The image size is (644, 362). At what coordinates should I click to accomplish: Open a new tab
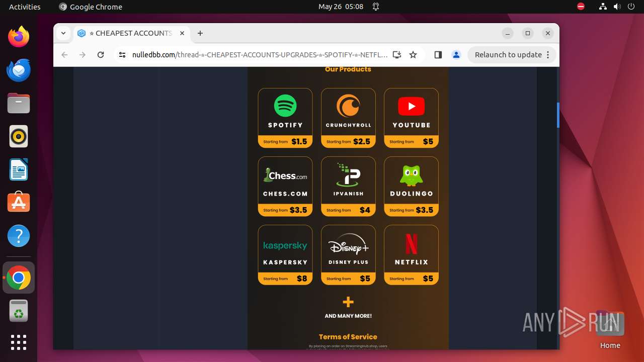coord(200,33)
